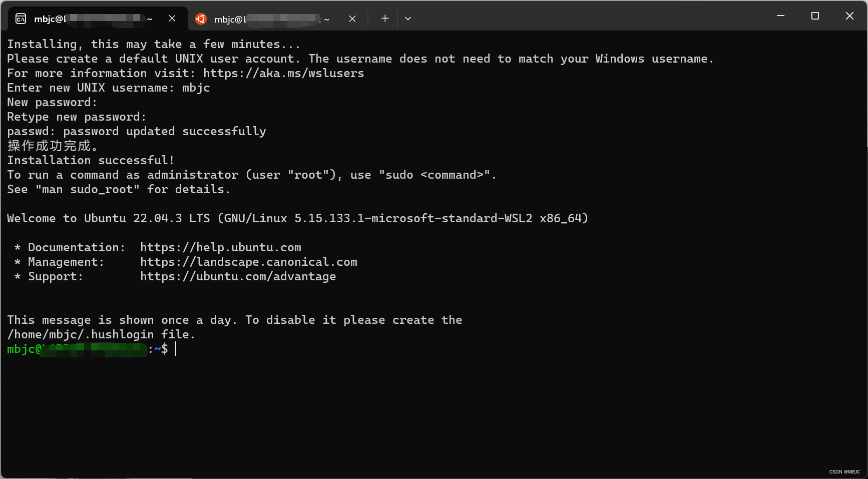
Task: Close the first terminal tab
Action: [172, 19]
